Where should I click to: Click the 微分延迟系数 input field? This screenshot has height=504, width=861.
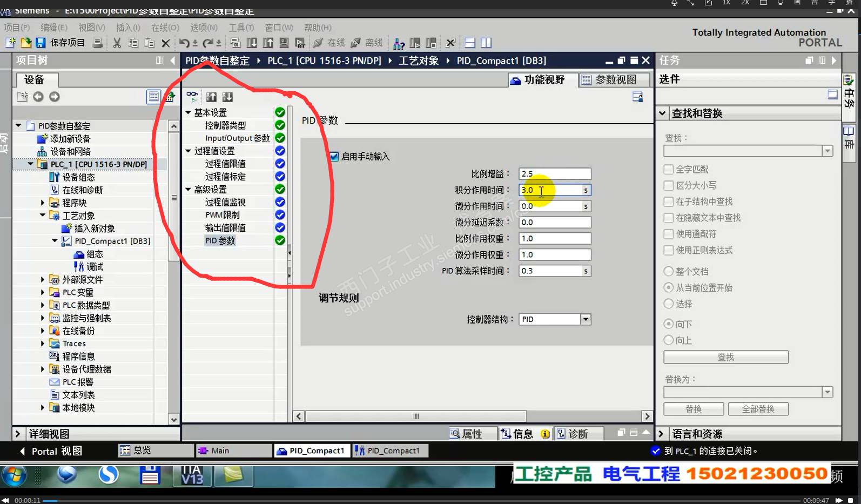555,223
